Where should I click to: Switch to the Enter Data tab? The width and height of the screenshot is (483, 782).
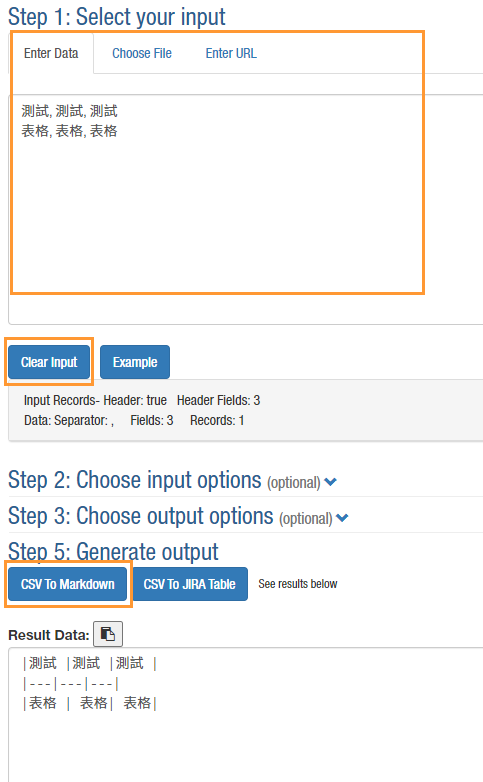pyautogui.click(x=51, y=53)
